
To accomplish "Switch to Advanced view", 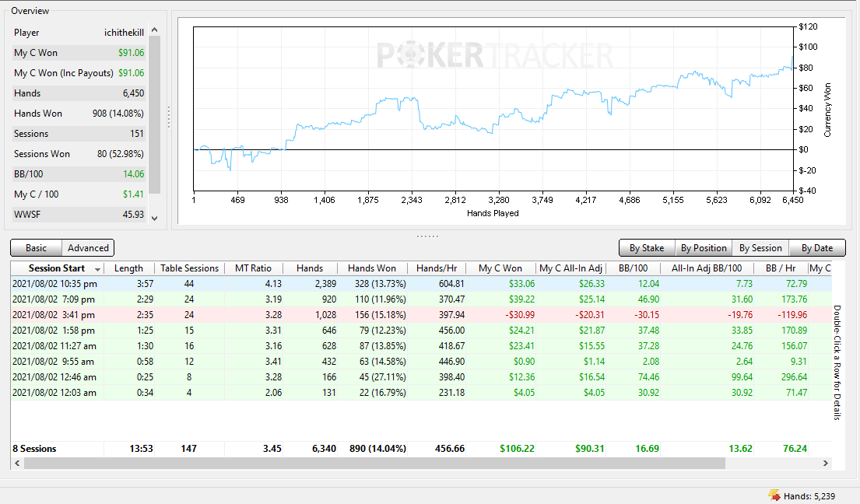I will pyautogui.click(x=88, y=247).
